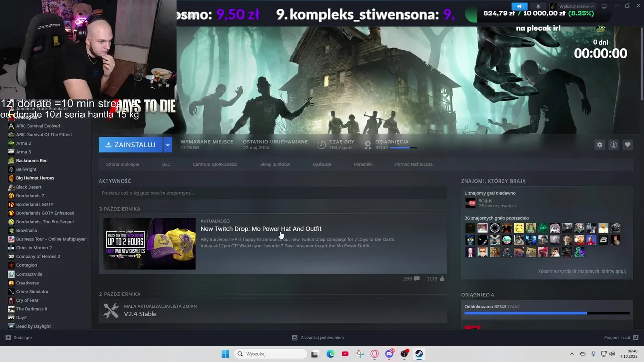Select Contagion in library list
This screenshot has width=644, height=362.
click(26, 265)
